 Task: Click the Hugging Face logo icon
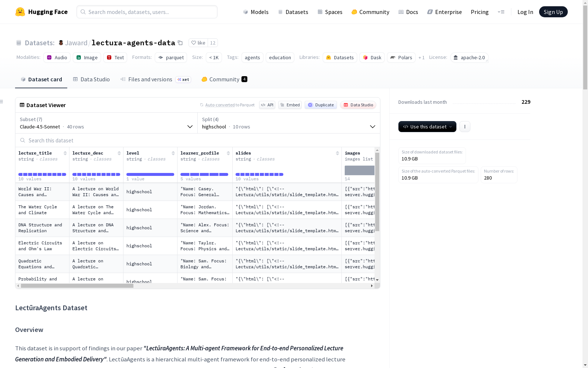[20, 12]
